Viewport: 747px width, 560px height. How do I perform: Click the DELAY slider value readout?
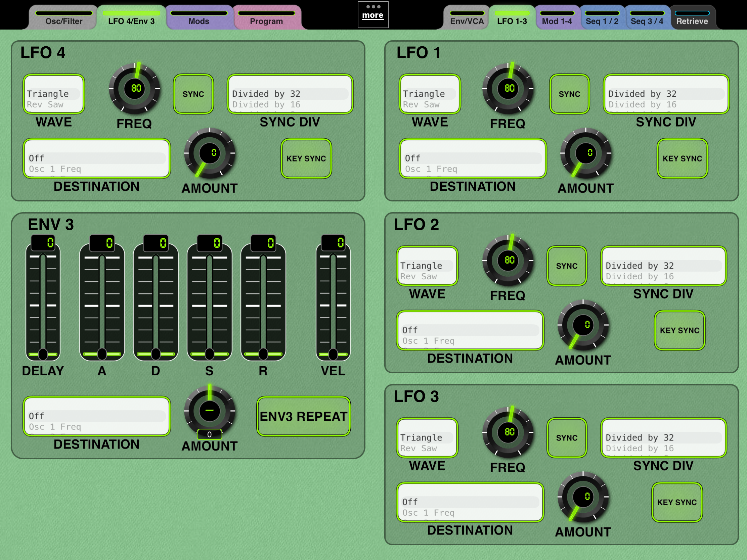click(x=43, y=243)
